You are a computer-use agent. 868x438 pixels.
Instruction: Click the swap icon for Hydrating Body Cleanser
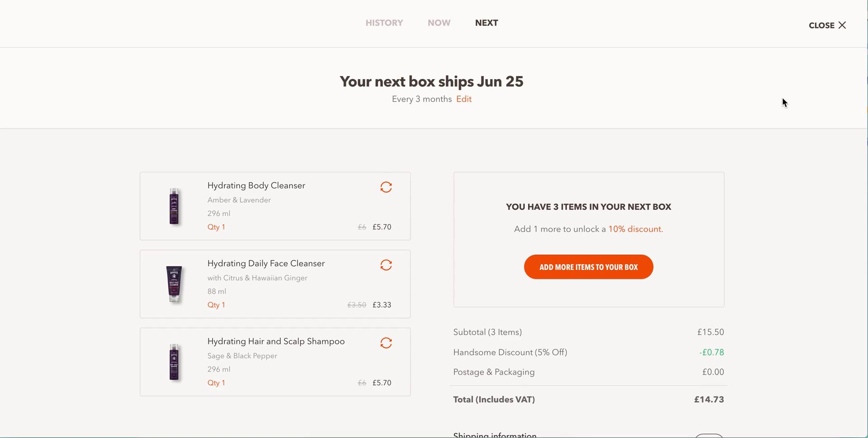[386, 187]
